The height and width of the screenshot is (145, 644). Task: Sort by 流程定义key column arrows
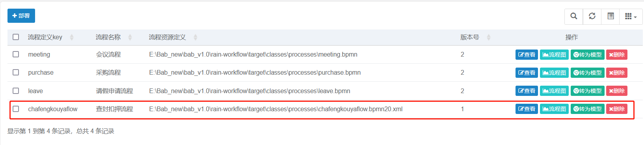[x=72, y=37]
